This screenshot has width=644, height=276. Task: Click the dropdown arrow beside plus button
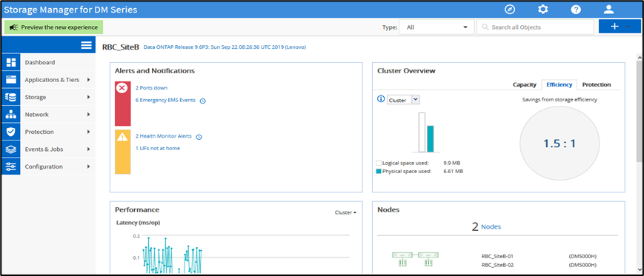[628, 27]
